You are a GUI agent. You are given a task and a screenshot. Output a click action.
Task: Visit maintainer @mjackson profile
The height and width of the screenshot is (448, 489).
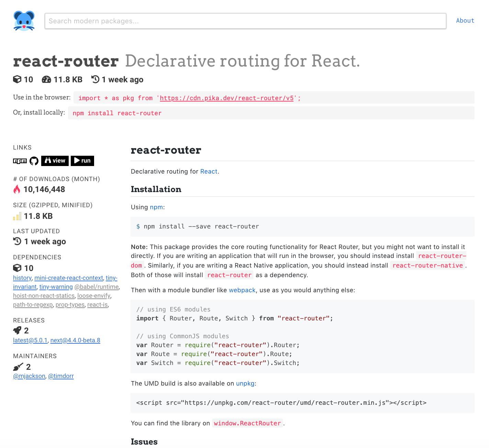tap(29, 376)
